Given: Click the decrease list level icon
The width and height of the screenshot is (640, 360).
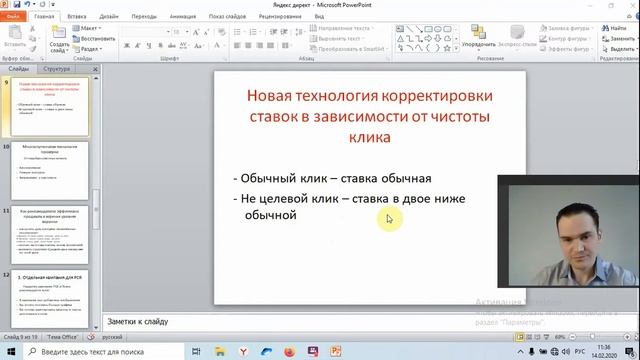Looking at the screenshot, I should click(x=273, y=32).
